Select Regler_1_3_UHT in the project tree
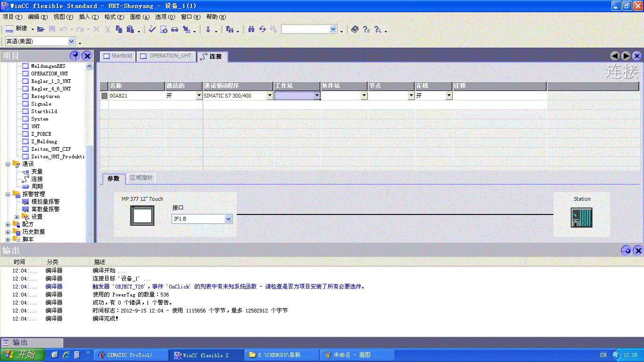 [51, 81]
